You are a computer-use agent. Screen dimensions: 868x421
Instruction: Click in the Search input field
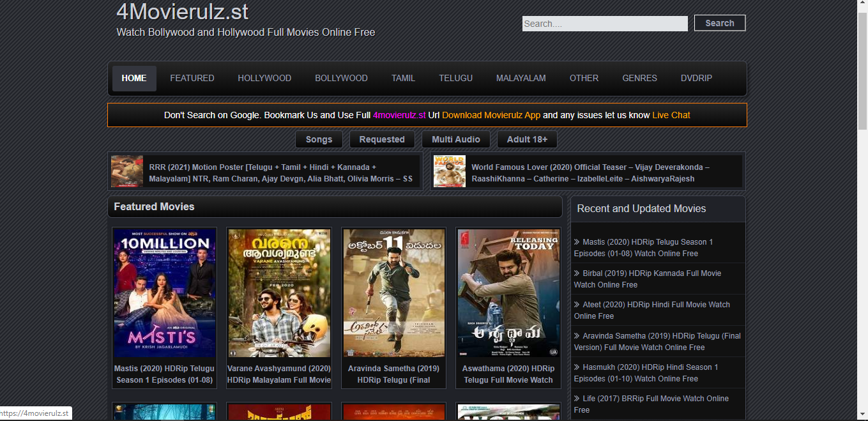pyautogui.click(x=605, y=24)
